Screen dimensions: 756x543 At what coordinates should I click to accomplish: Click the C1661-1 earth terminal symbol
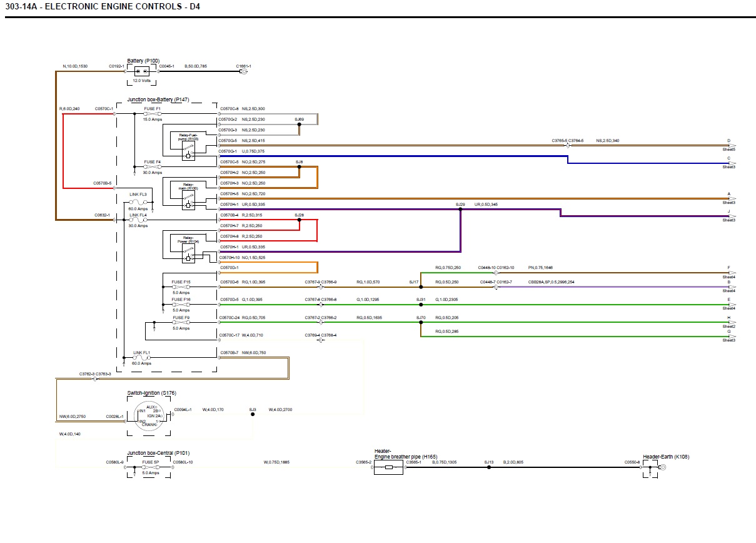(x=244, y=71)
